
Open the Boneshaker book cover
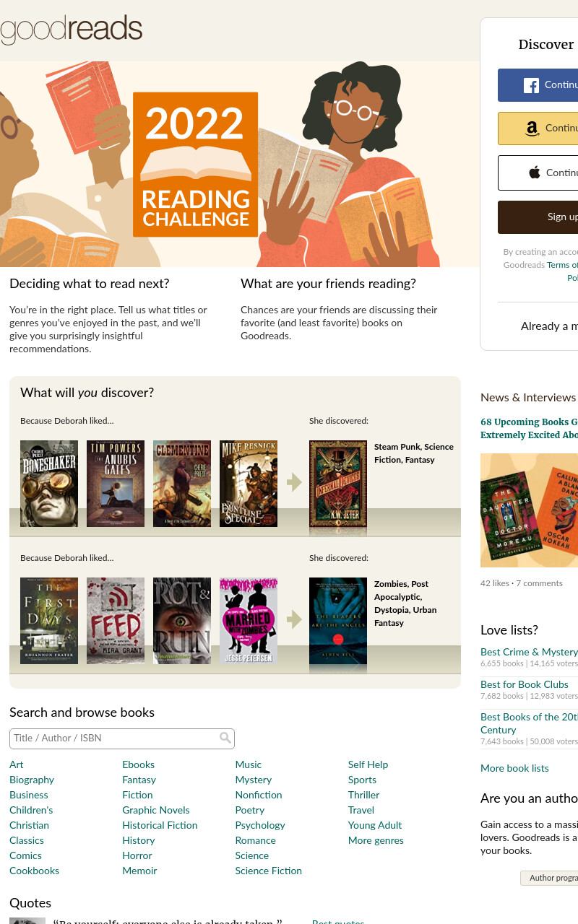(49, 484)
